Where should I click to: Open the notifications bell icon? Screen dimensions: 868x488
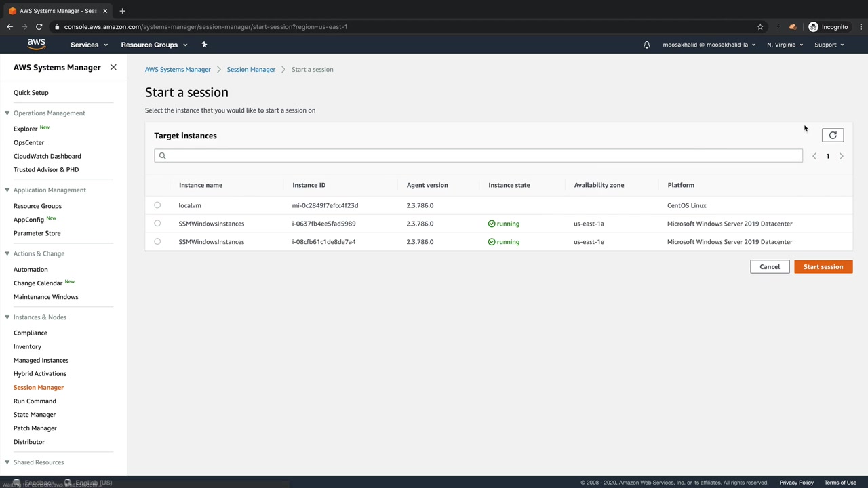pos(646,45)
